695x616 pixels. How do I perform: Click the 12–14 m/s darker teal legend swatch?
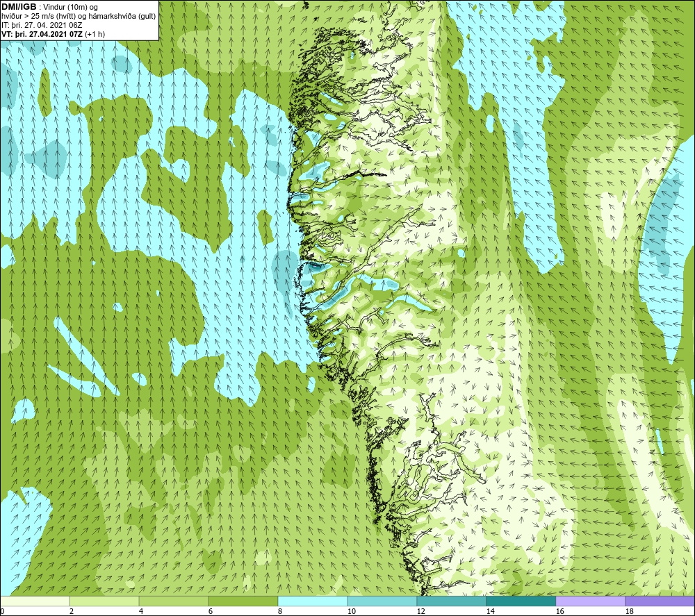451,601
